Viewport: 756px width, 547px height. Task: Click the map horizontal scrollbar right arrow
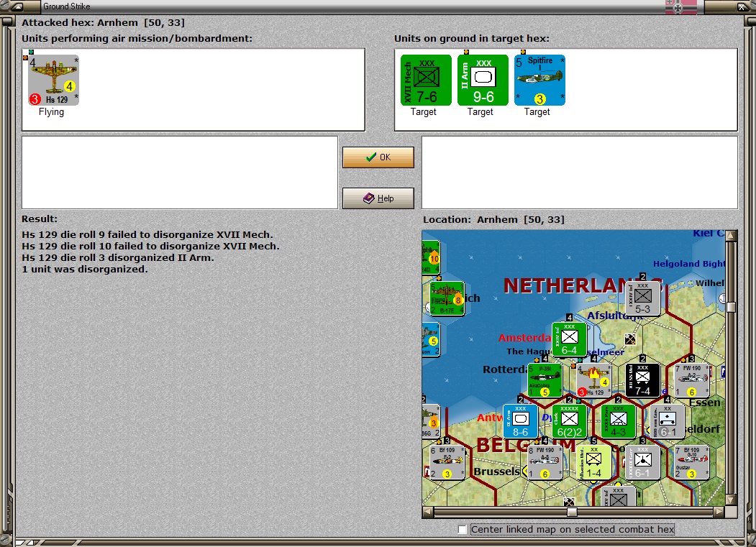coord(719,512)
